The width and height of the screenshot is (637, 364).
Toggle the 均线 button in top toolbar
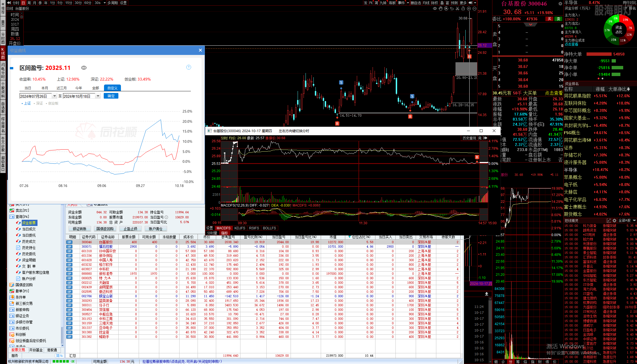click(x=426, y=3)
